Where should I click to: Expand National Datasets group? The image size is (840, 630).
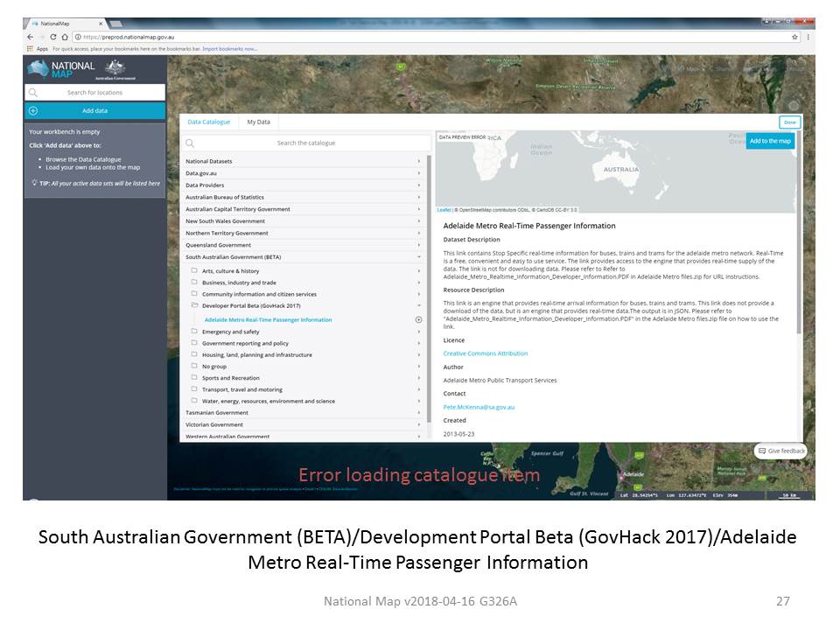coord(304,161)
